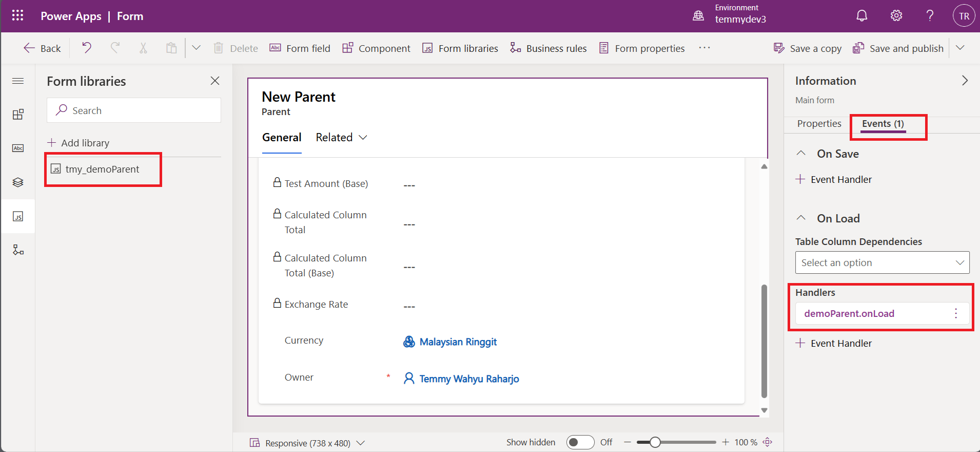This screenshot has width=980, height=452.
Task: Click the Malaysian Ringgit currency link
Action: click(458, 342)
